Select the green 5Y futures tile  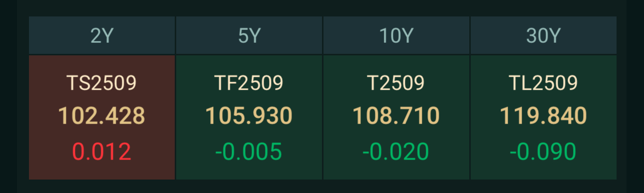coord(249,117)
